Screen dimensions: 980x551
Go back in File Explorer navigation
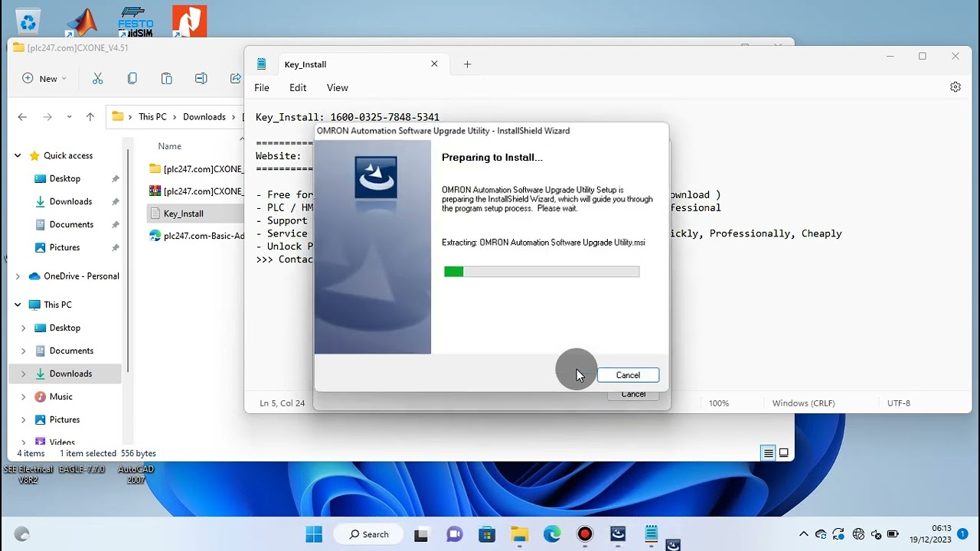coord(22,117)
